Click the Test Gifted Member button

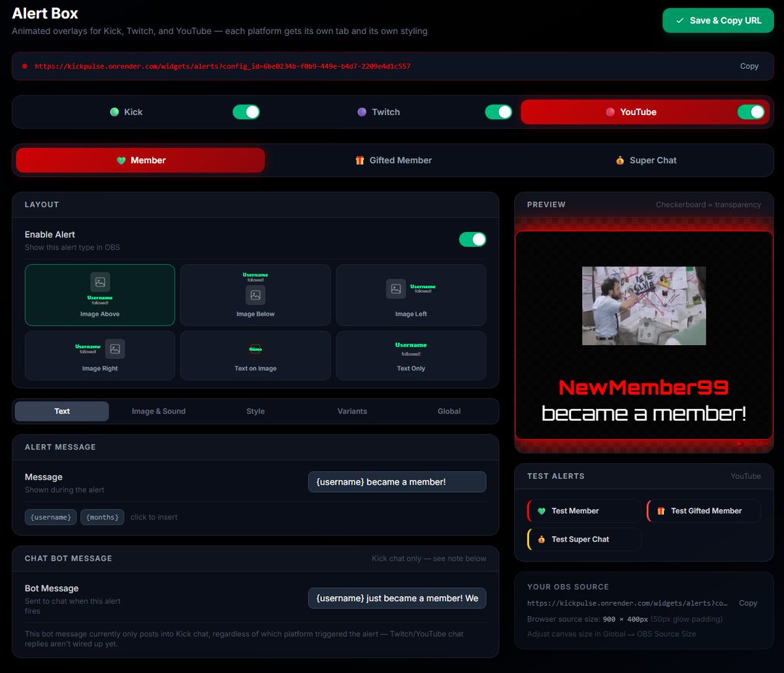tap(704, 511)
